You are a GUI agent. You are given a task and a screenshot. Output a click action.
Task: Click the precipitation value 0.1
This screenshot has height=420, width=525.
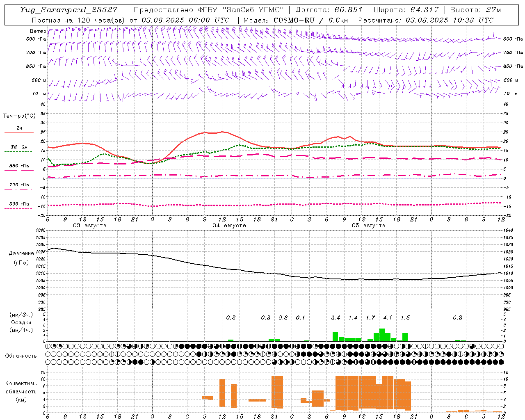point(301,317)
